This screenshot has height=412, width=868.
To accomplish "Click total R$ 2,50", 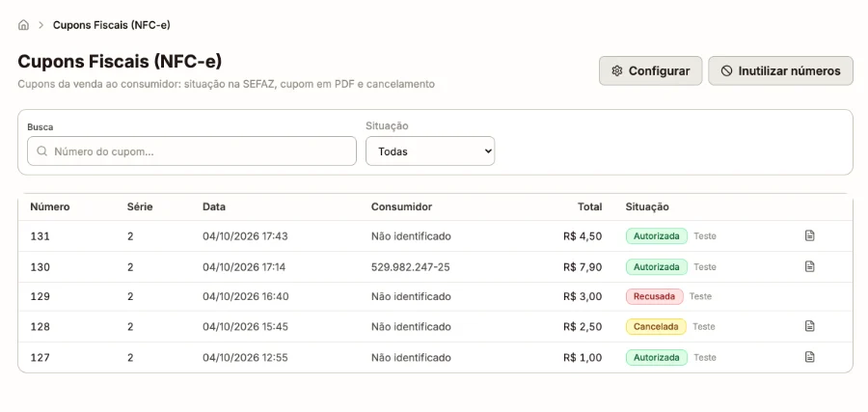I will 583,327.
